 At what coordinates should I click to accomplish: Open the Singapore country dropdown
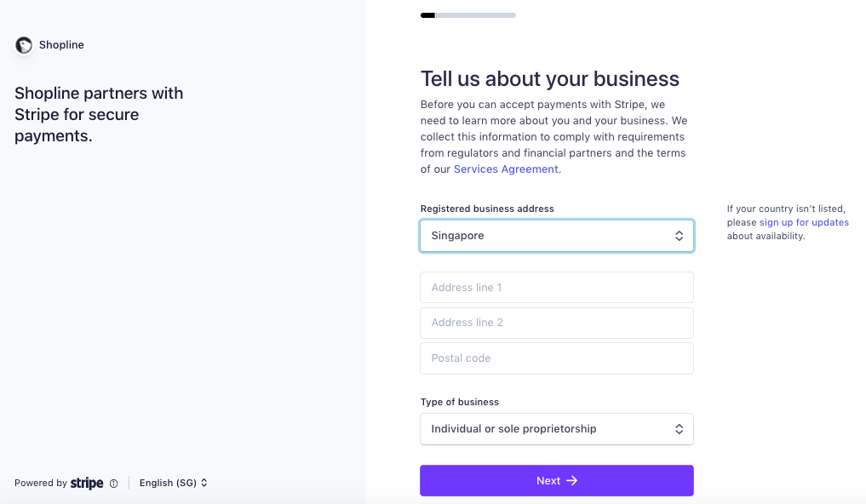click(x=557, y=237)
